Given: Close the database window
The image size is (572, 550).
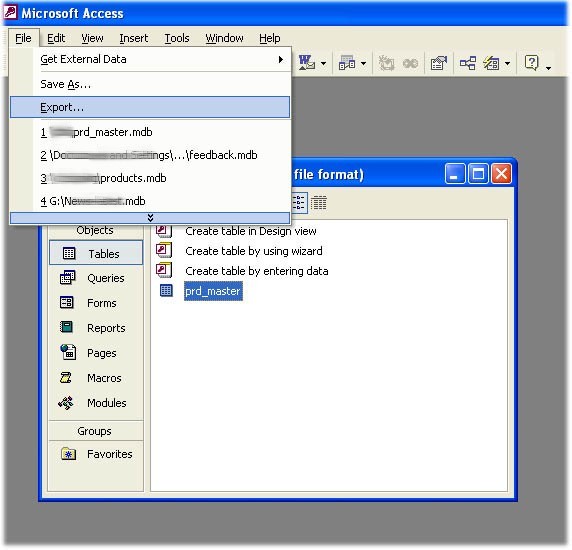Looking at the screenshot, I should click(x=501, y=174).
